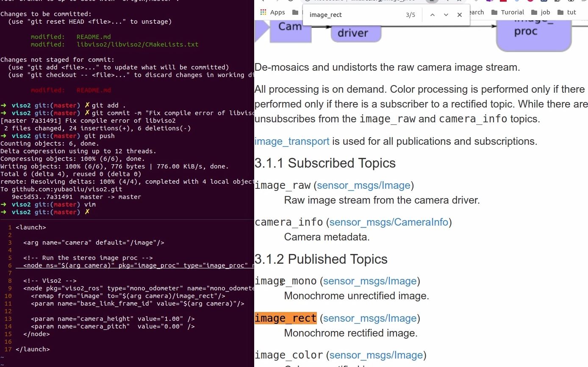
Task: Click the 'Run the stereo image proc' comment
Action: [x=88, y=258]
